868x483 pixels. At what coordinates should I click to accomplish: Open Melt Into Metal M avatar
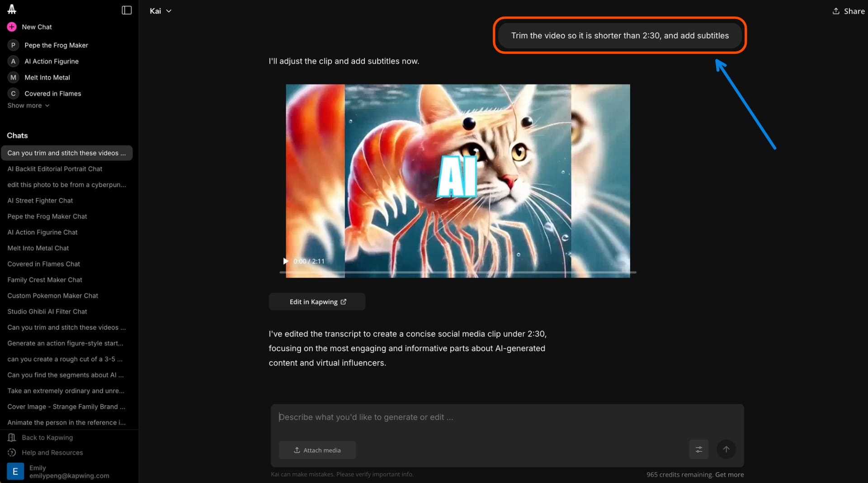pos(13,77)
